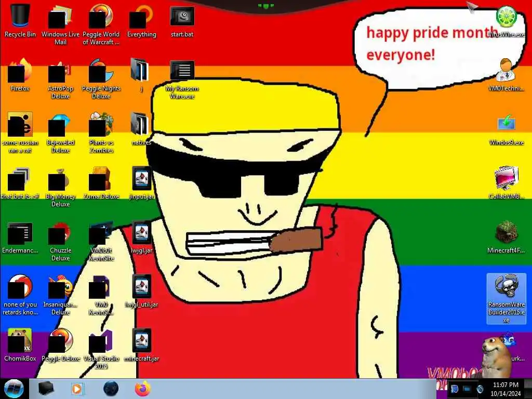Open the dark globe taskbar icon
The image size is (532, 399).
[x=111, y=389]
